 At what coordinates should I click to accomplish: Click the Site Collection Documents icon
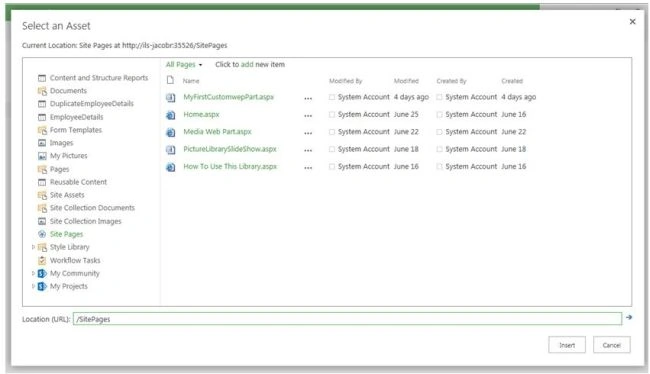coord(42,208)
